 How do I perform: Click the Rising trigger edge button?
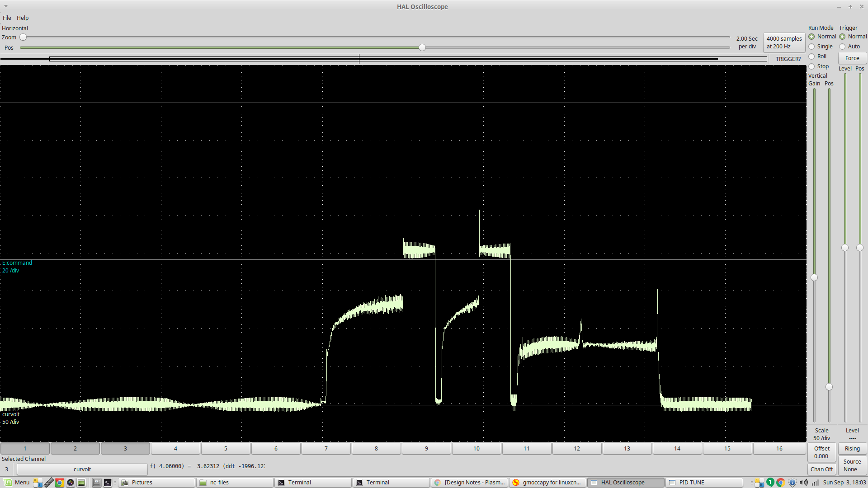click(x=852, y=448)
